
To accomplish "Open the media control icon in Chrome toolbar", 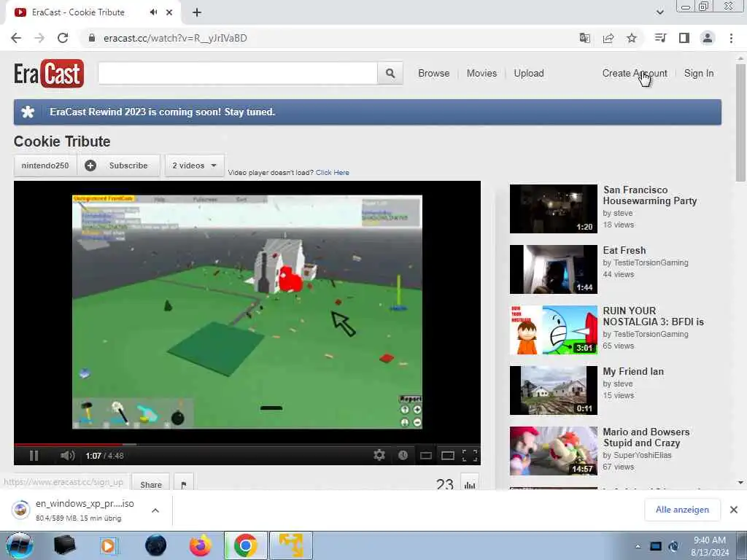I will (x=660, y=38).
